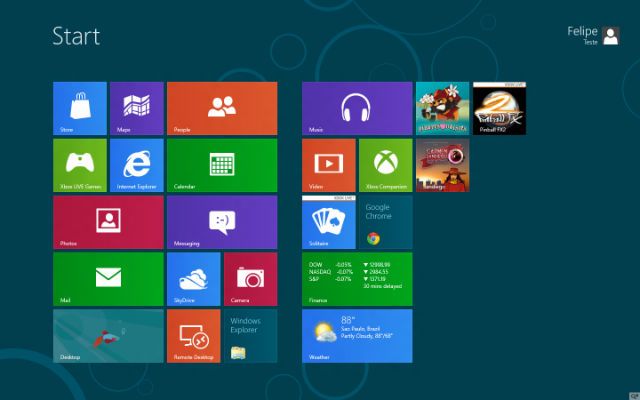
Task: Open the Remote Desktop tile
Action: [193, 336]
